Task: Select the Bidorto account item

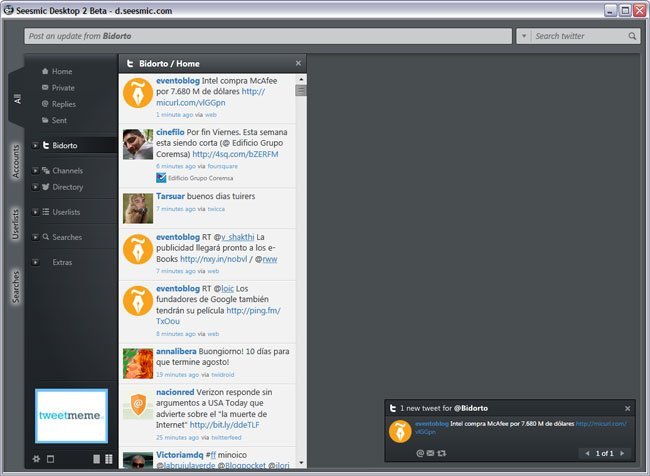Action: point(65,145)
